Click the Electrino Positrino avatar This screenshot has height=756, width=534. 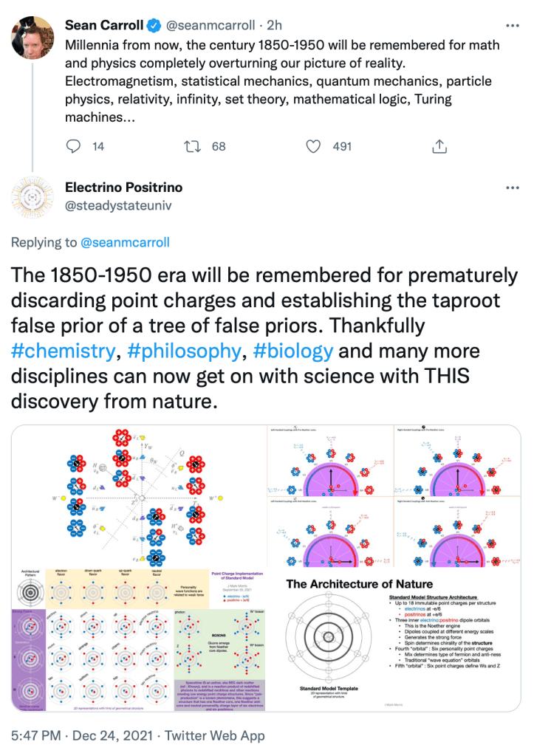pos(32,196)
